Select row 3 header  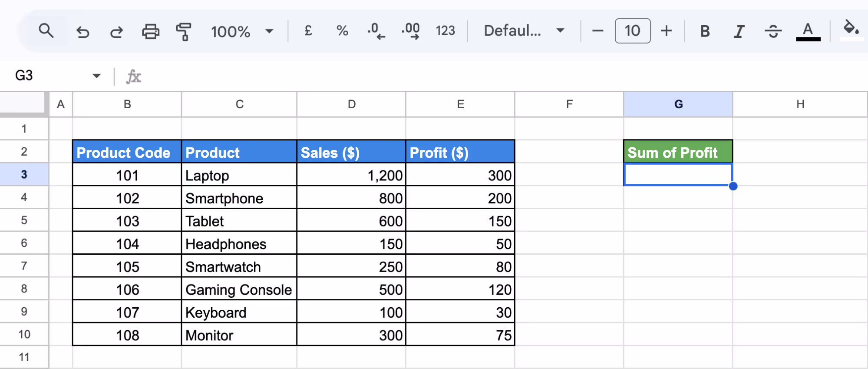24,174
